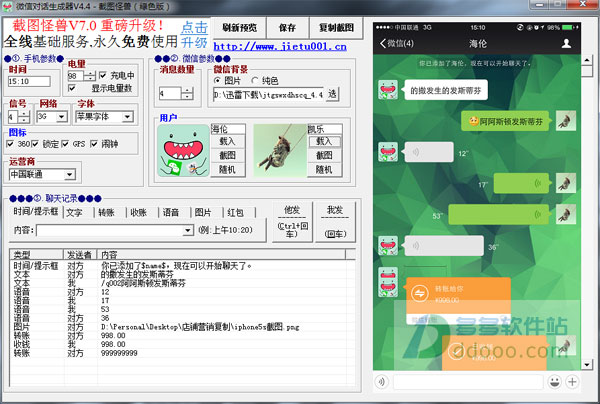Image resolution: width=600 pixels, height=404 pixels.
Task: Switch to the 图片 tab
Action: 203,212
